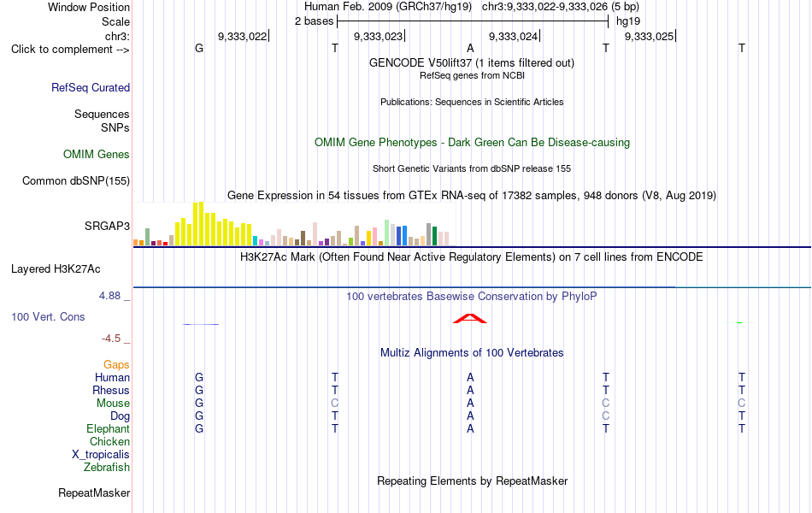Select the X_tropicalis species row label
Viewport: 812px width, 513px height.
[x=101, y=455]
